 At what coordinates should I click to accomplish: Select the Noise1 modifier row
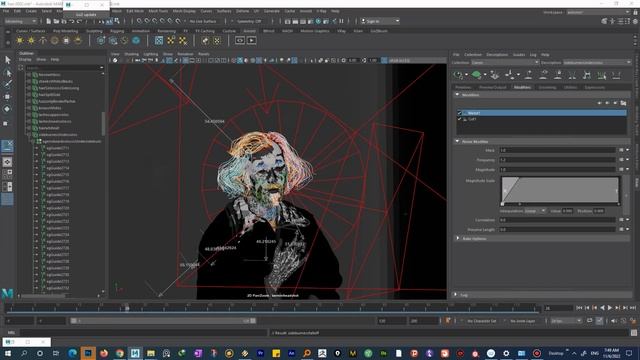point(541,113)
